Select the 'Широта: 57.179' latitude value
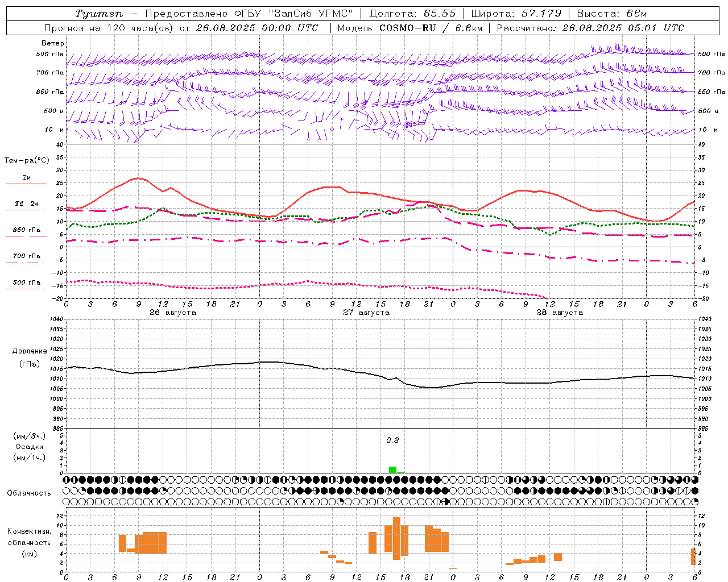Screen dimensions: 728x582 [x=516, y=14]
